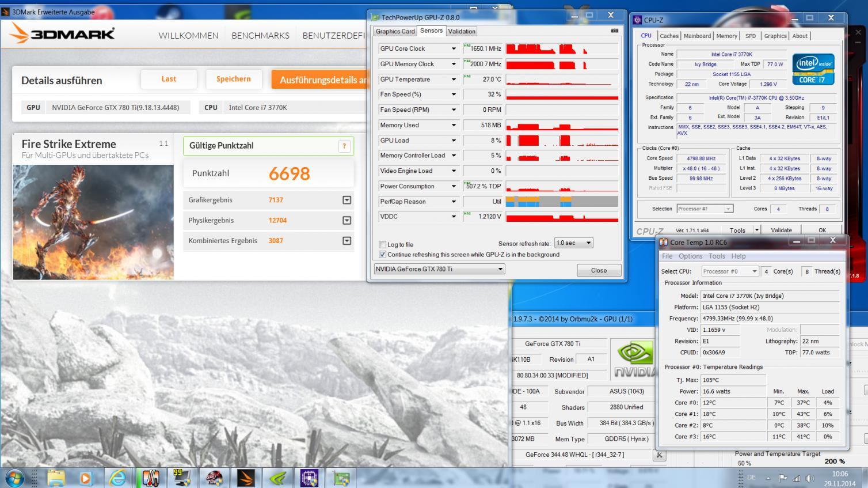Screen dimensions: 868x488
Task: Click the CPU-Z Tools button
Action: click(x=737, y=230)
